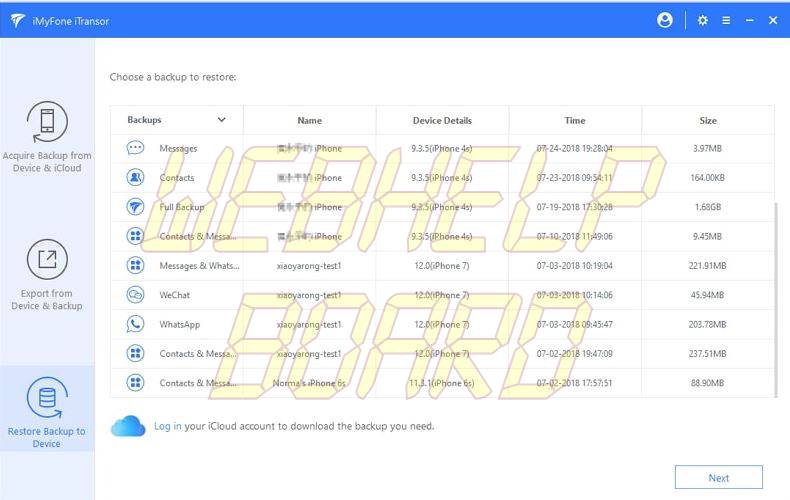Select the Full Backup label
The height and width of the screenshot is (500, 790).
pos(182,207)
